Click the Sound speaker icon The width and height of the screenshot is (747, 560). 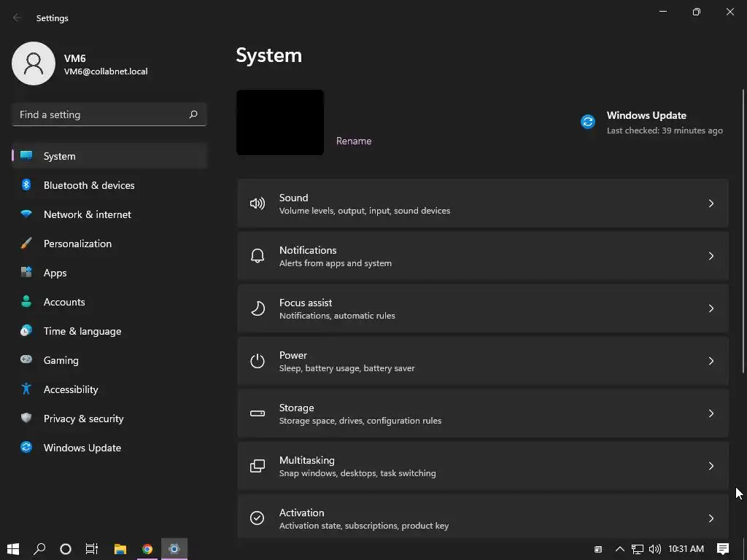tap(258, 204)
